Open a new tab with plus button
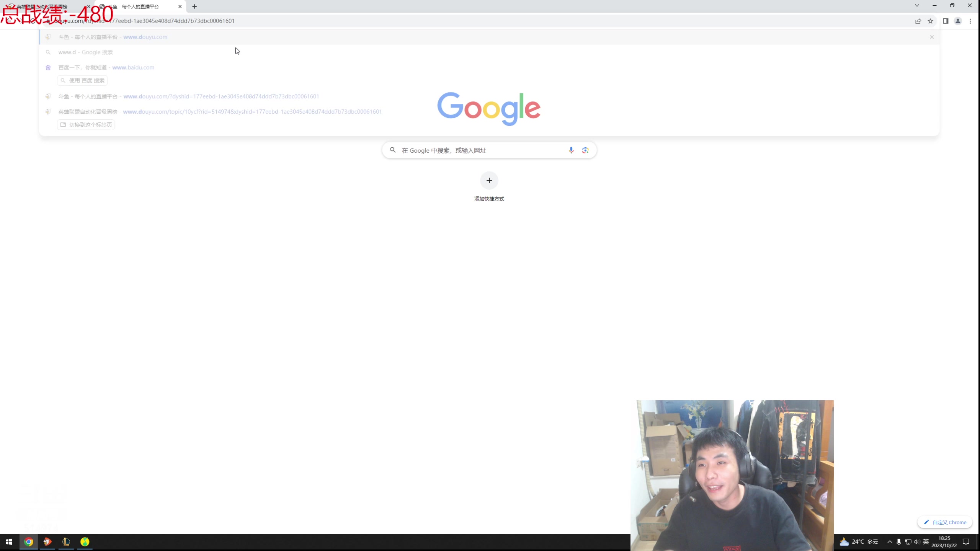The image size is (980, 551). tap(194, 7)
